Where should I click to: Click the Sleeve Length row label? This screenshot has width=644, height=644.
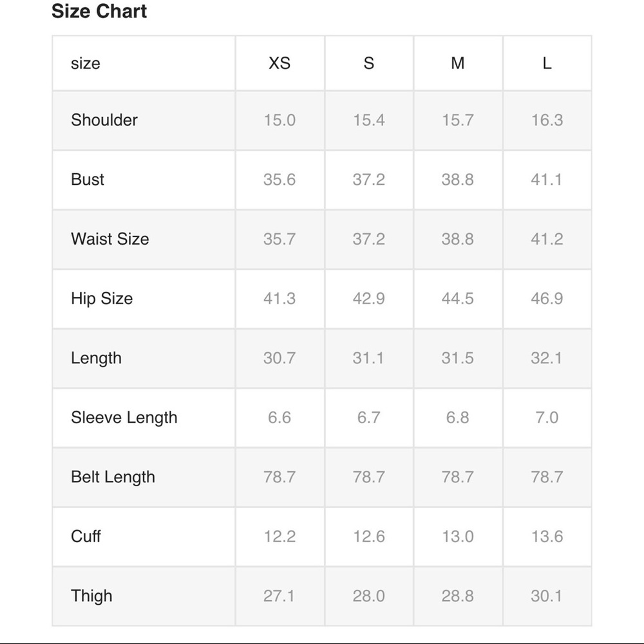(x=124, y=417)
